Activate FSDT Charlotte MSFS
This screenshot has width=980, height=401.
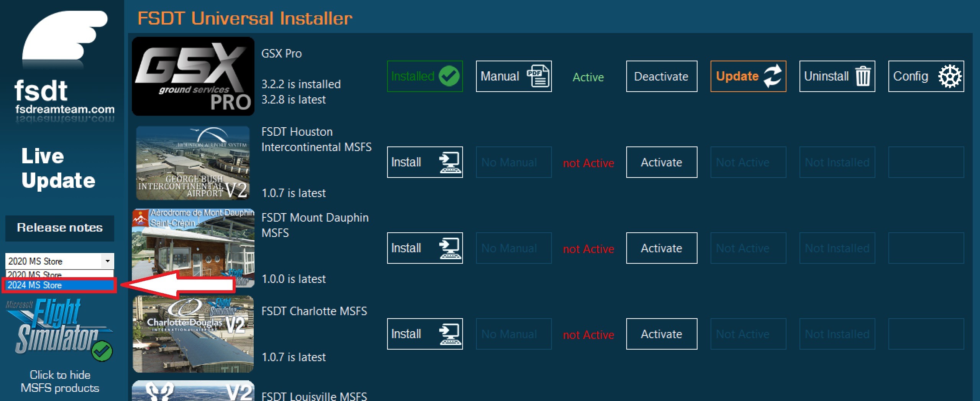[x=662, y=334]
